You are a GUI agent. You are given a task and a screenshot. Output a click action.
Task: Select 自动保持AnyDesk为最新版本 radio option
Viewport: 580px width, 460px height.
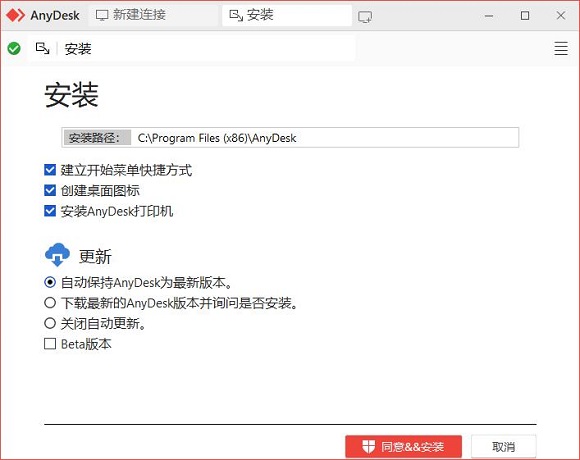pyautogui.click(x=50, y=283)
